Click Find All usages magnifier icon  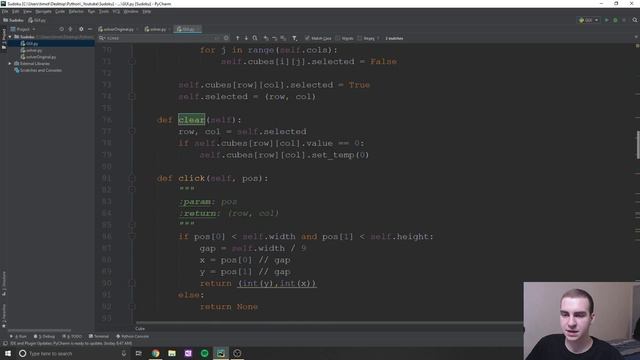[255, 38]
